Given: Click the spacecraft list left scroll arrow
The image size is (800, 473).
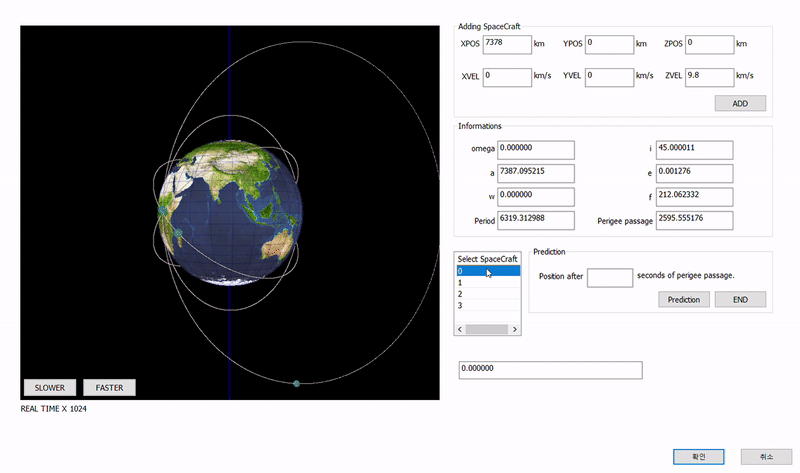Looking at the screenshot, I should [460, 329].
